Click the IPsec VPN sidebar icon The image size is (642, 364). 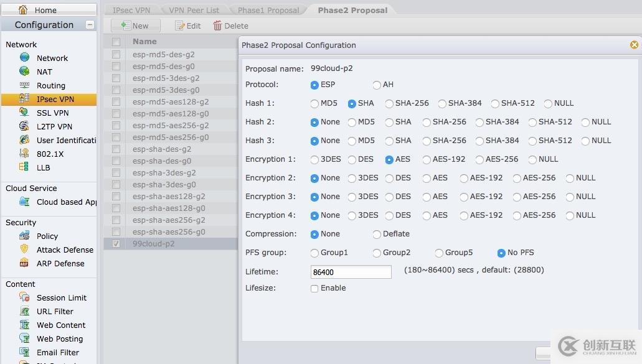(x=24, y=98)
